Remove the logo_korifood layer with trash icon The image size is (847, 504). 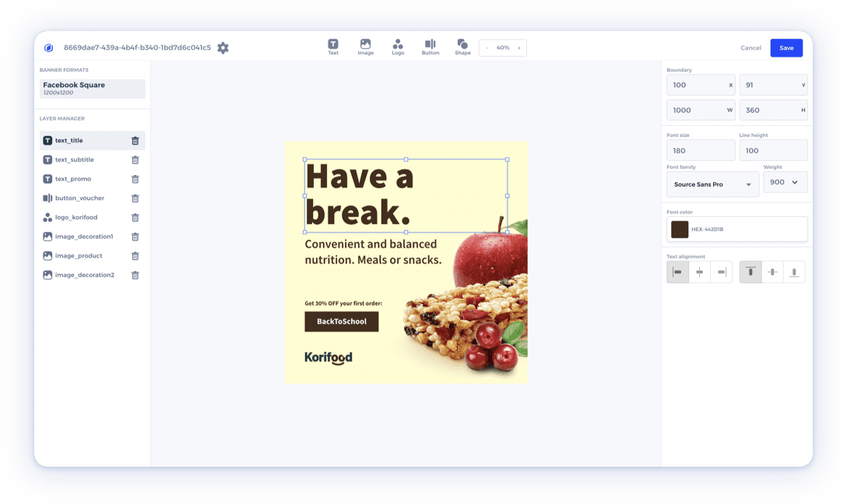pyautogui.click(x=135, y=218)
